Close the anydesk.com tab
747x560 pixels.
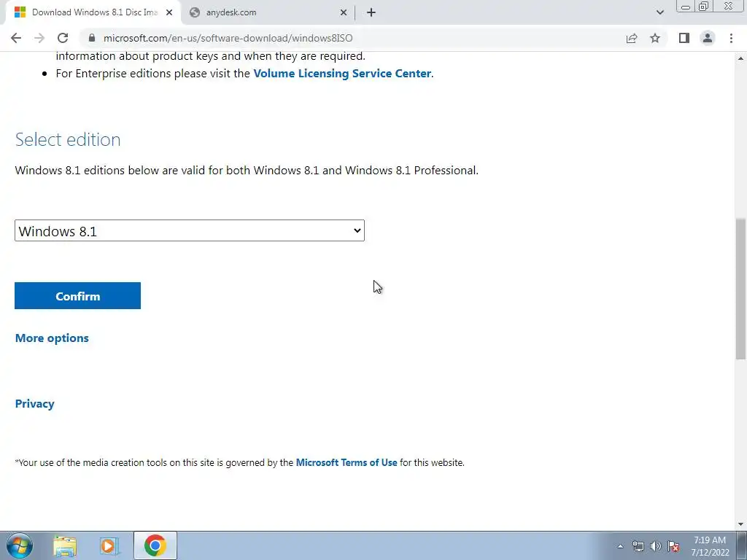(x=344, y=12)
